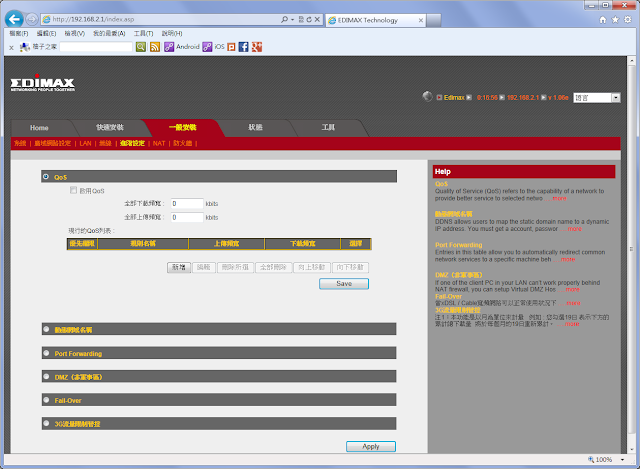The width and height of the screenshot is (640, 469).
Task: Select the Fail-Over radio button
Action: (46, 400)
